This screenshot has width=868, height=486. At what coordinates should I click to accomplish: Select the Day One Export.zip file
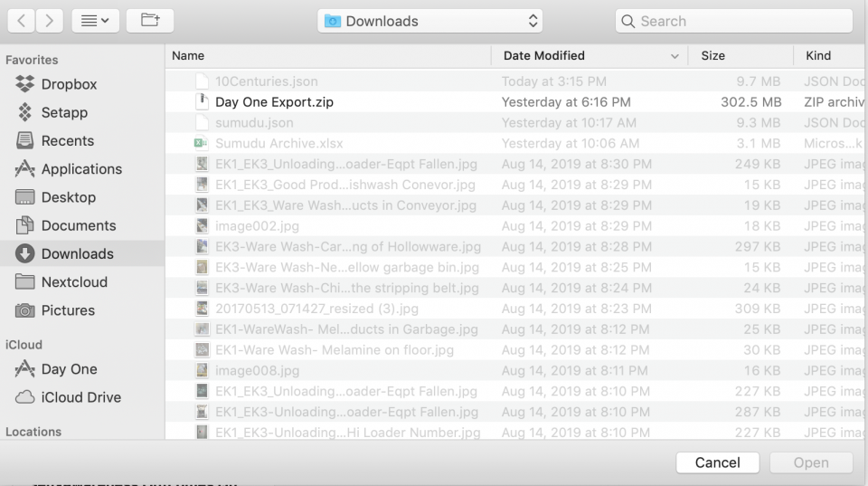tap(515, 102)
